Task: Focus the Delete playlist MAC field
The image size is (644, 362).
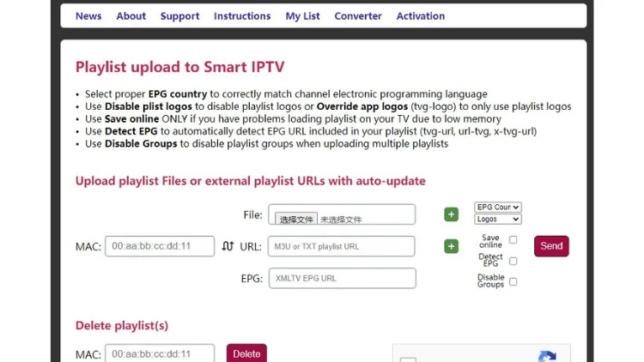Action: pyautogui.click(x=160, y=353)
